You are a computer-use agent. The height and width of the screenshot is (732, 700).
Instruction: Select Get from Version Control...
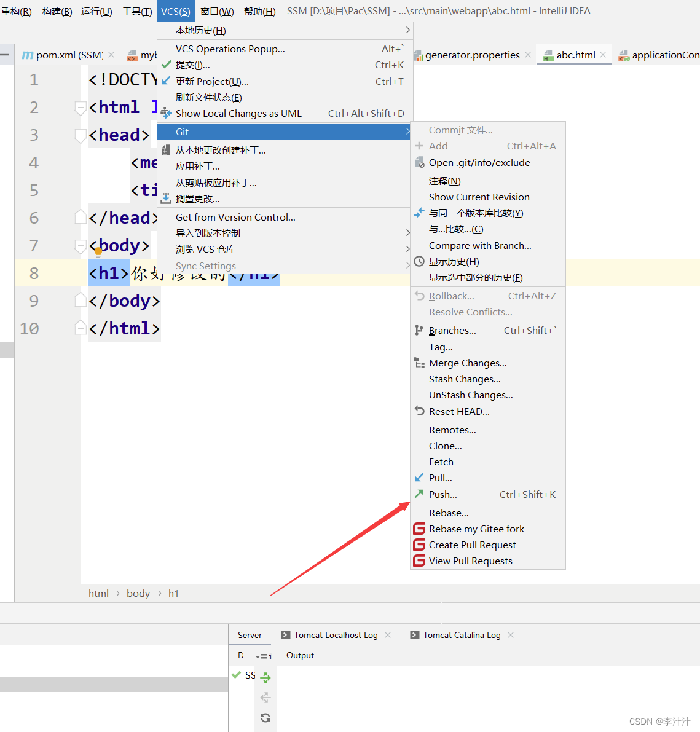point(285,217)
